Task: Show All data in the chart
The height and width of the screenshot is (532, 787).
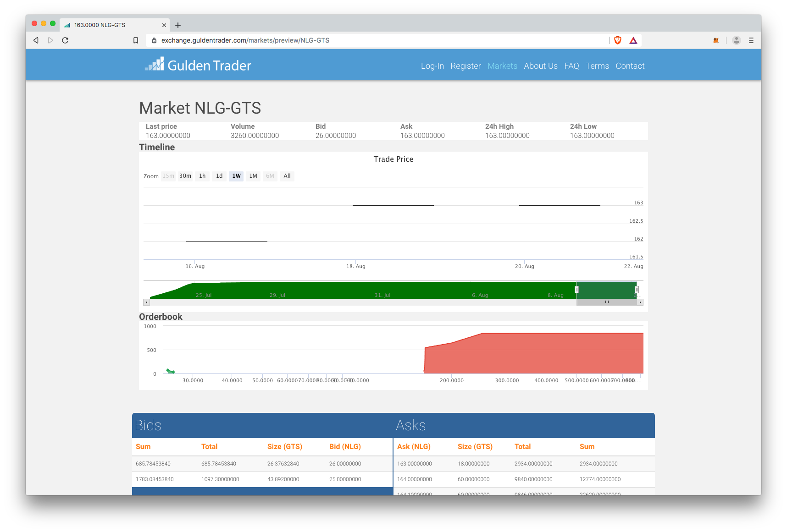Action: pyautogui.click(x=287, y=176)
